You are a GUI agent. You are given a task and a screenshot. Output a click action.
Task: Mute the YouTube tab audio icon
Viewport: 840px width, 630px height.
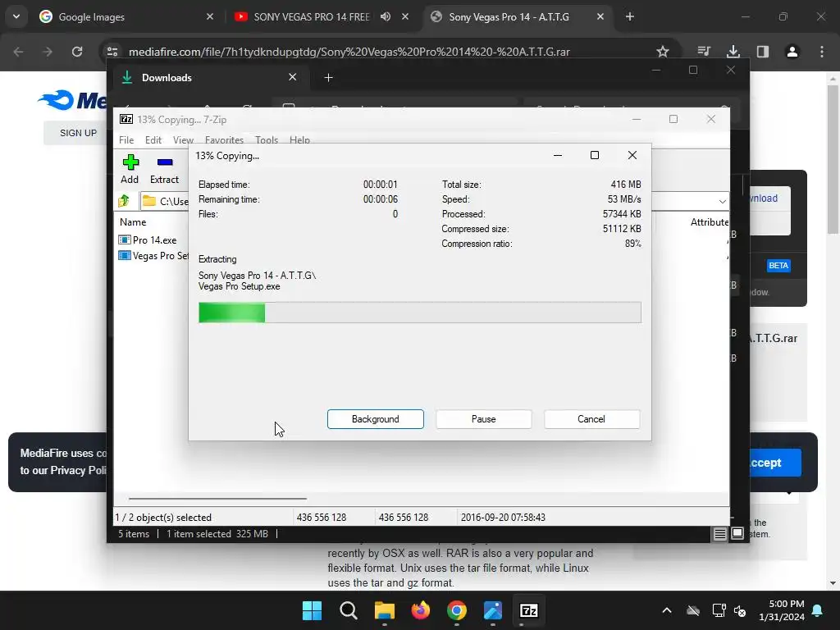click(386, 16)
